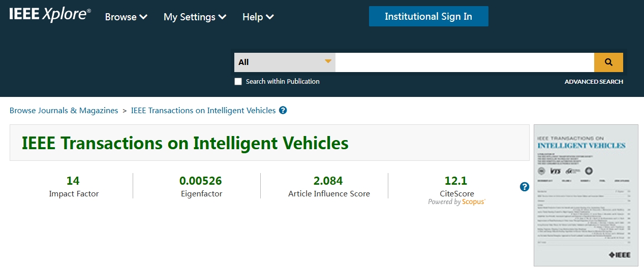Click the IEEE Xplore logo
644x271 pixels.
(x=50, y=15)
